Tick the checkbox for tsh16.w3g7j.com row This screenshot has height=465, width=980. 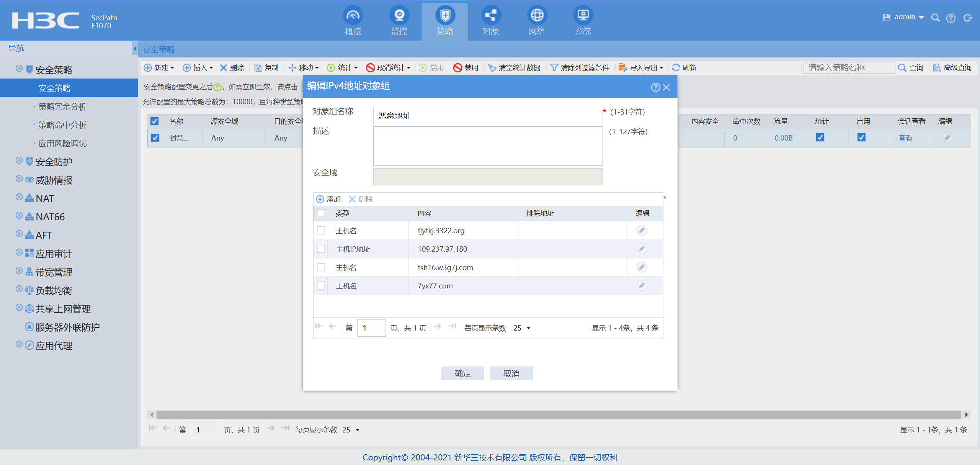click(321, 267)
